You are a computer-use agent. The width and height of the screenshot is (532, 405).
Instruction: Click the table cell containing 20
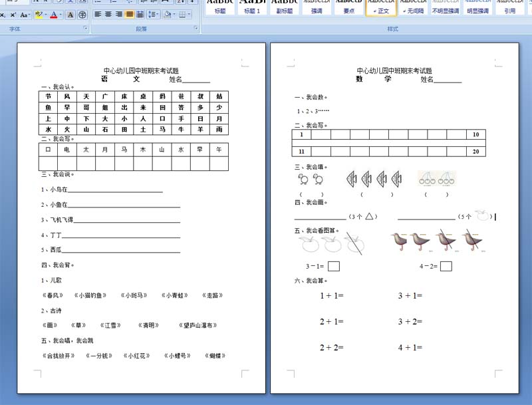tap(476, 152)
